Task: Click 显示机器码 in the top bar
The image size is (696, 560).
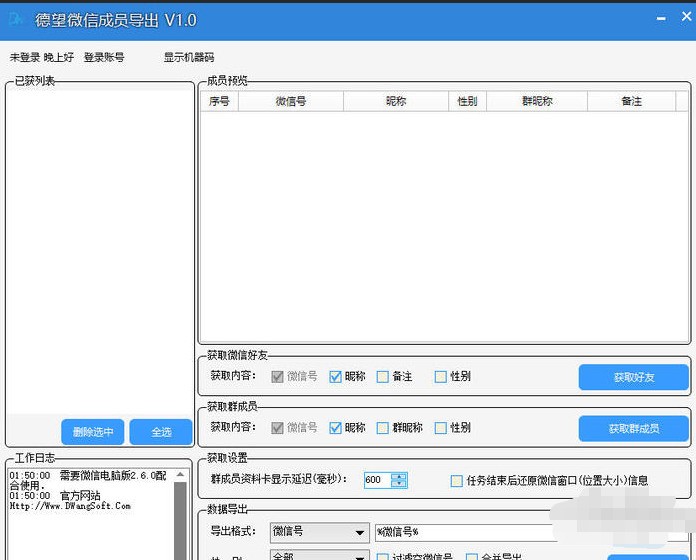Action: [189, 57]
